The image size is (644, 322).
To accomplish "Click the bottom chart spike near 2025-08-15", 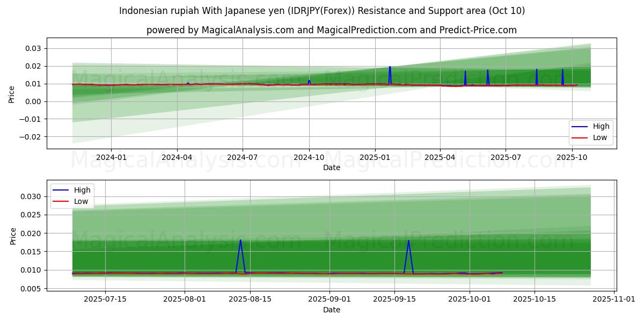I will coord(240,241).
